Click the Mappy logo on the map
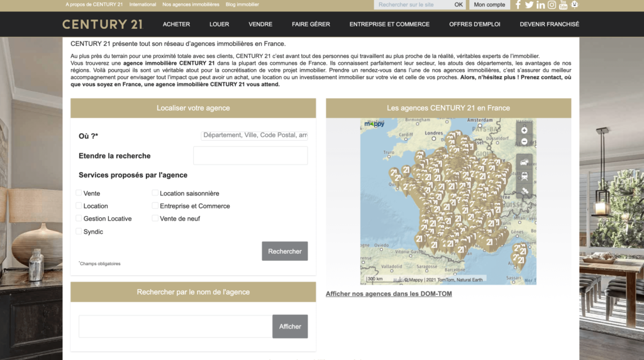Image resolution: width=644 pixels, height=360 pixels. pos(374,124)
